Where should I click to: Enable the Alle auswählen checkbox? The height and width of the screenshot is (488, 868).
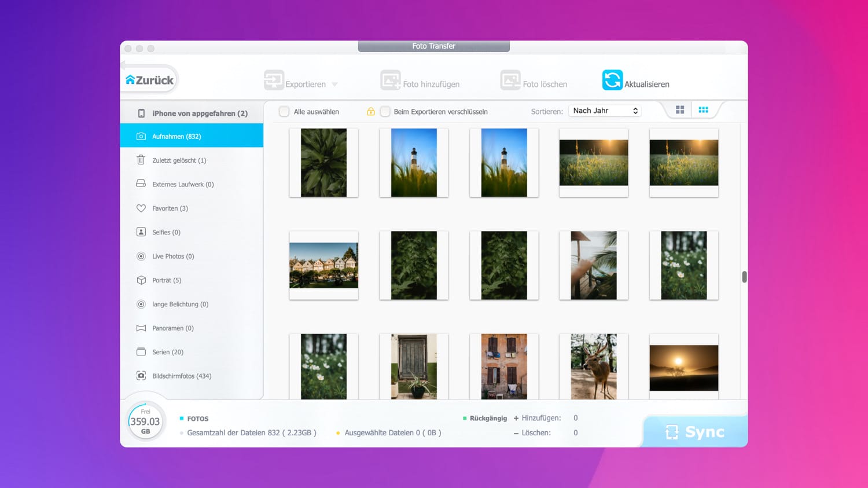[284, 112]
